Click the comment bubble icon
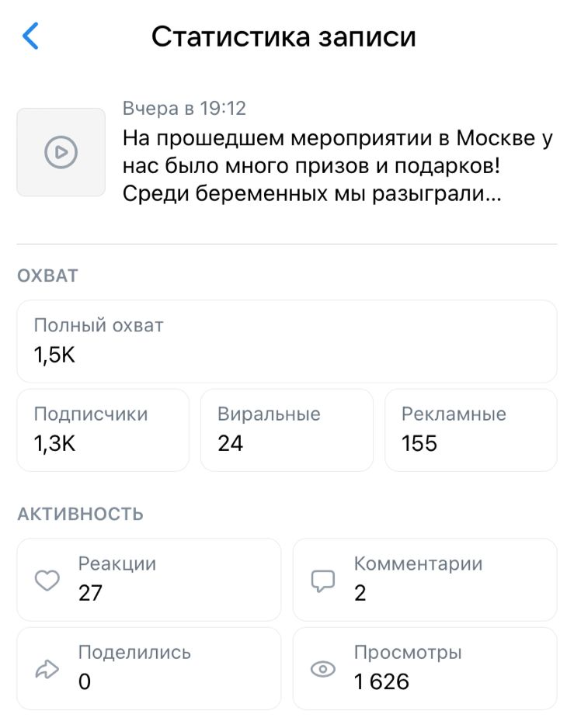The height and width of the screenshot is (728, 574). pyautogui.click(x=323, y=581)
